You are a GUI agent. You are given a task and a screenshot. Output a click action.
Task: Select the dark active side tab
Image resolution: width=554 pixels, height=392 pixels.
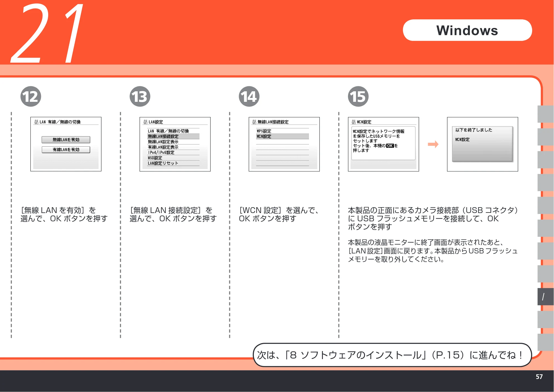tap(545, 297)
